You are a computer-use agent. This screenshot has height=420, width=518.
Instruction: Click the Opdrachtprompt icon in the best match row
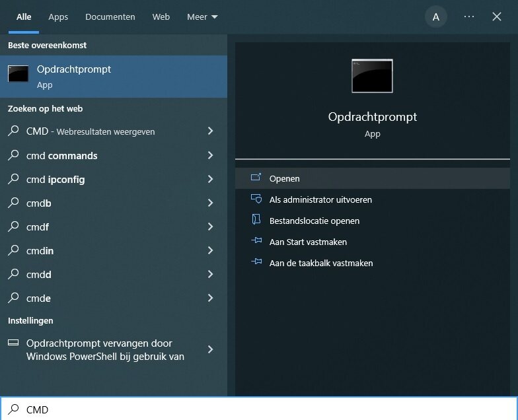coord(18,73)
